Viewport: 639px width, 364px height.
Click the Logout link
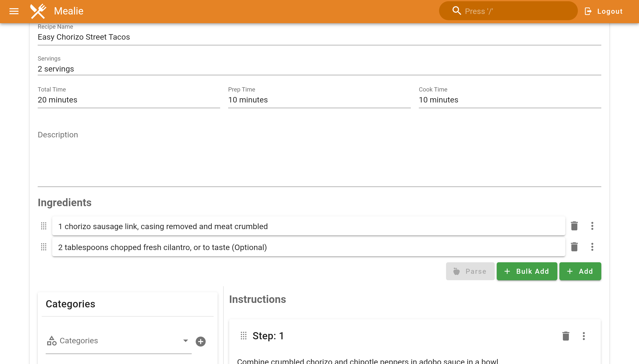pos(604,11)
